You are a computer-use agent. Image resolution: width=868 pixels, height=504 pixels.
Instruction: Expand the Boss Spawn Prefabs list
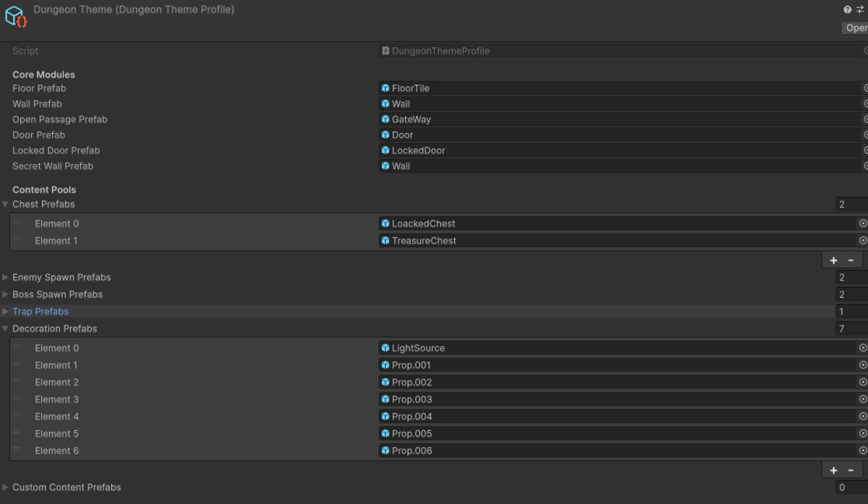5,295
